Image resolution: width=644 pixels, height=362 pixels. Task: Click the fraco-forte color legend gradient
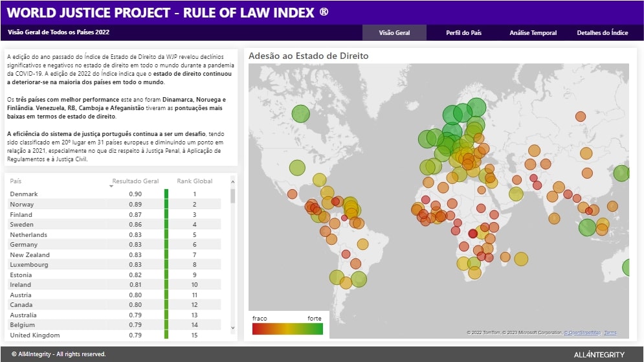(x=287, y=329)
